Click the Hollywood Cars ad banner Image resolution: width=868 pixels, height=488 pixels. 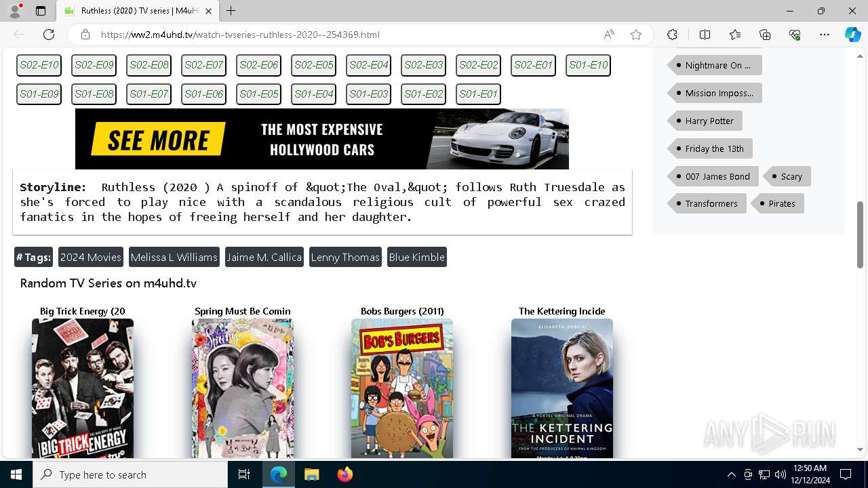click(322, 139)
